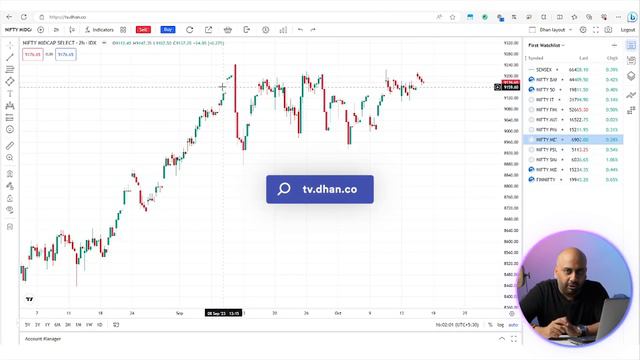Screen dimensions: 640x360
Task: Select the Fibonacci retracement tool
Action: pyautogui.click(x=10, y=69)
